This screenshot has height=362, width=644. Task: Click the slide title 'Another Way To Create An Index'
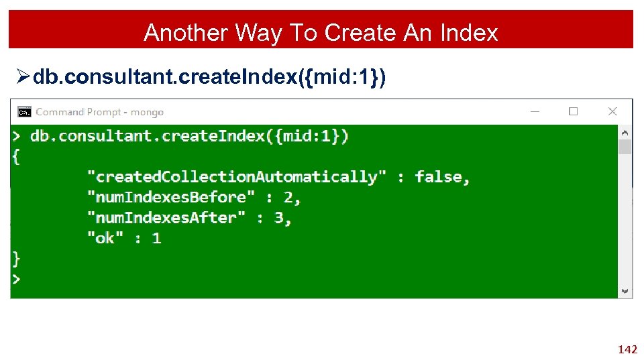coord(321,32)
